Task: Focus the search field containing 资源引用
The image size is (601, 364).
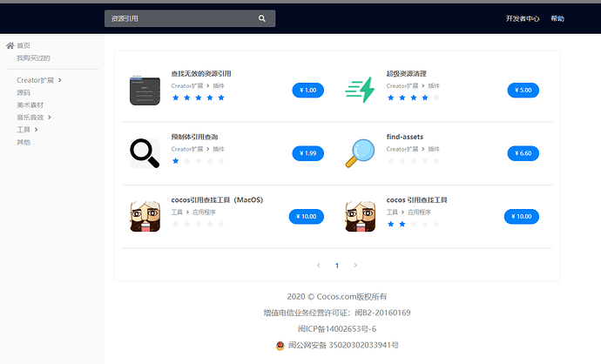Action: pos(190,18)
